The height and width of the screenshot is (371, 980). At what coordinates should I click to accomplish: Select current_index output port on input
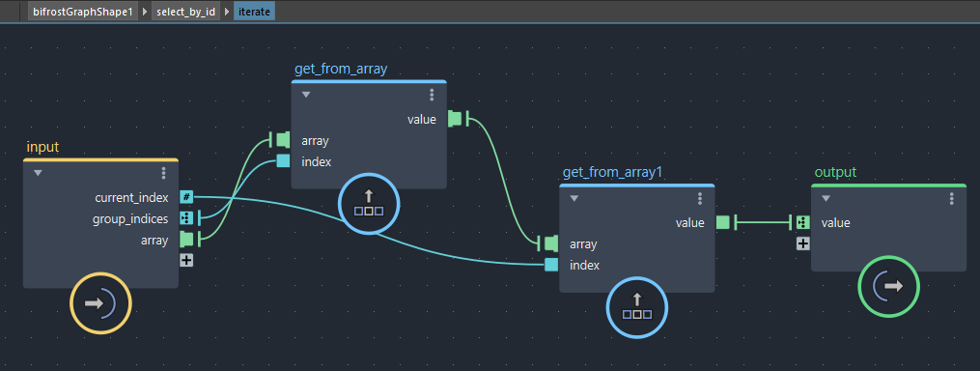click(x=186, y=197)
